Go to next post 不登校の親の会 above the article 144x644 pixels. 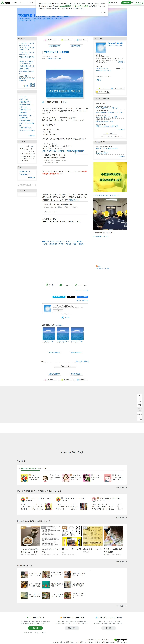(76, 46)
